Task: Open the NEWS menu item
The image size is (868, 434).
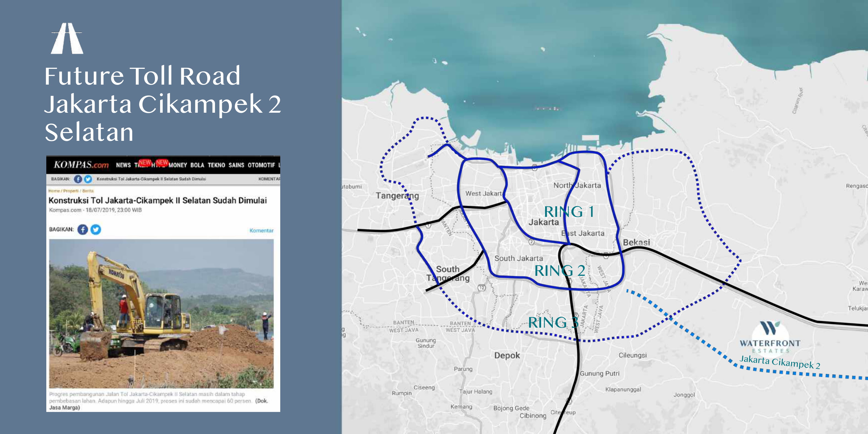Action: (x=123, y=165)
